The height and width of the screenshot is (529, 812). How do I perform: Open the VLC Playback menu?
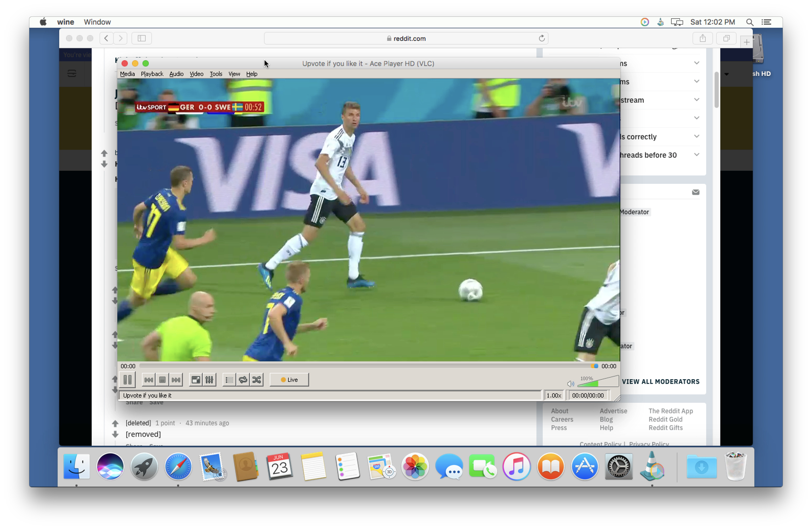[152, 73]
